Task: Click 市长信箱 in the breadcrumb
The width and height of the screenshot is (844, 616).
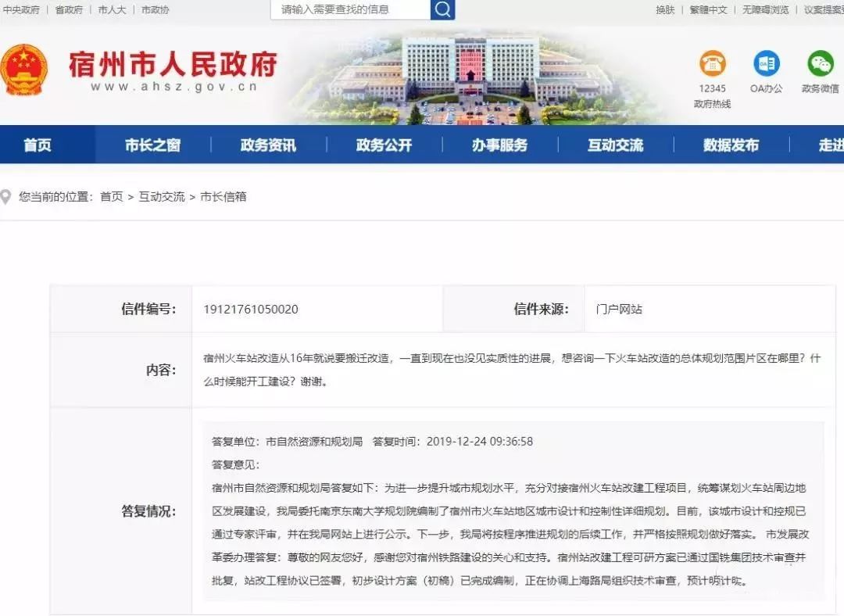Action: click(x=224, y=197)
